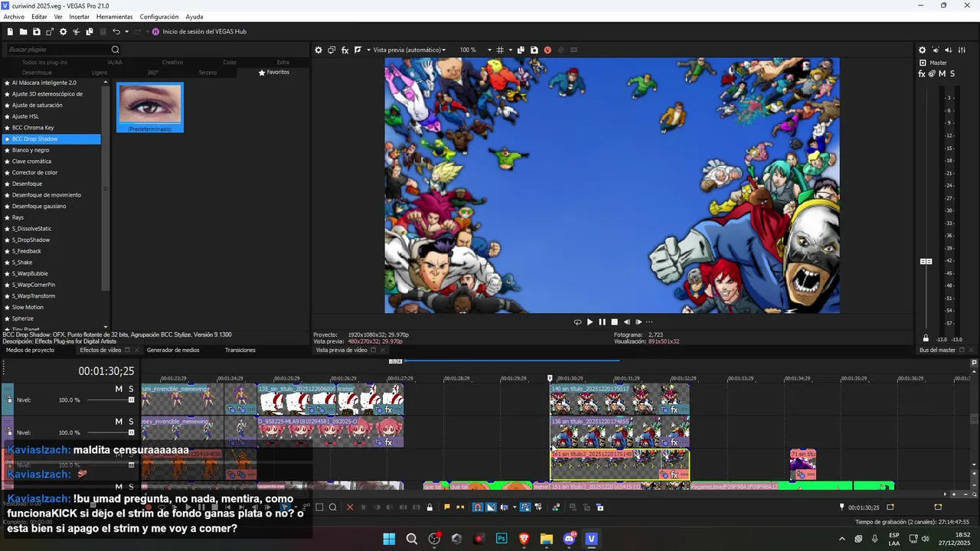Open a project with the folder icon

click(x=23, y=31)
